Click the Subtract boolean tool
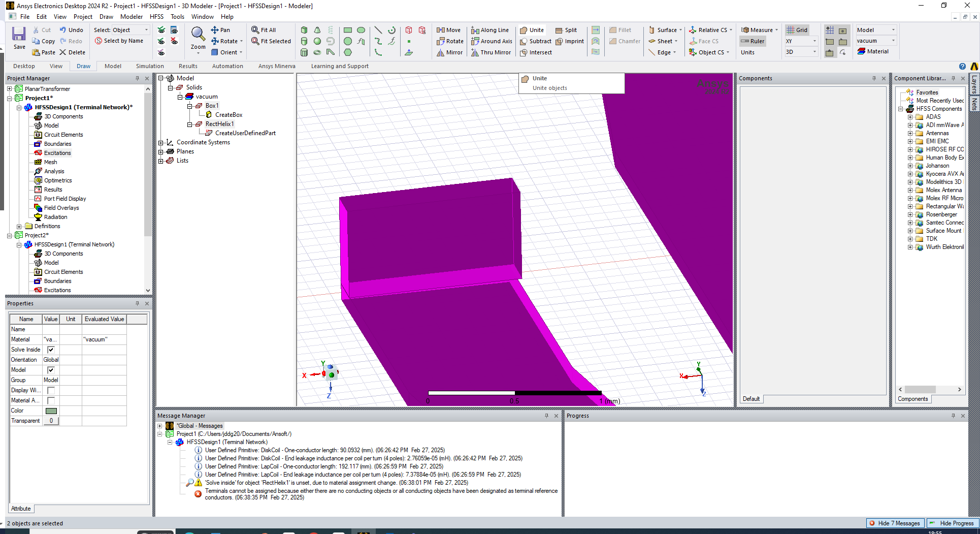Viewport: 980px width, 534px height. [x=535, y=41]
